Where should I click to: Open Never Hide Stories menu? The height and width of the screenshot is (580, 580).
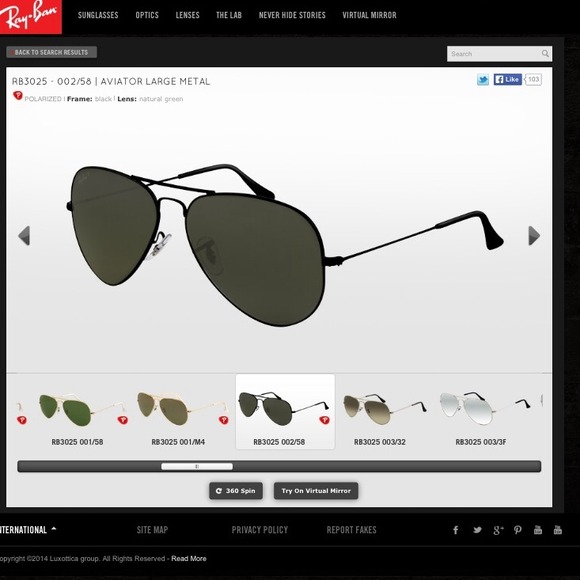[292, 15]
